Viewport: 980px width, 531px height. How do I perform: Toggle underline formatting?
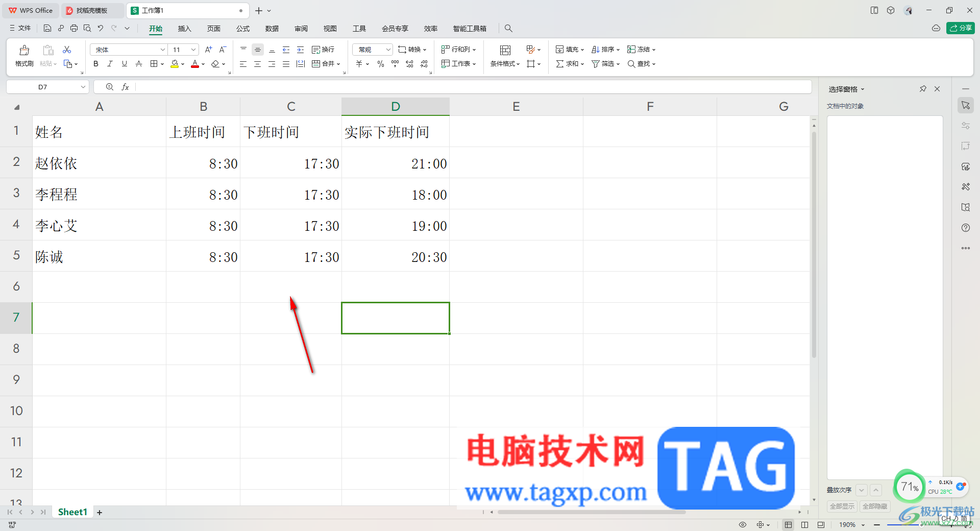click(x=125, y=64)
